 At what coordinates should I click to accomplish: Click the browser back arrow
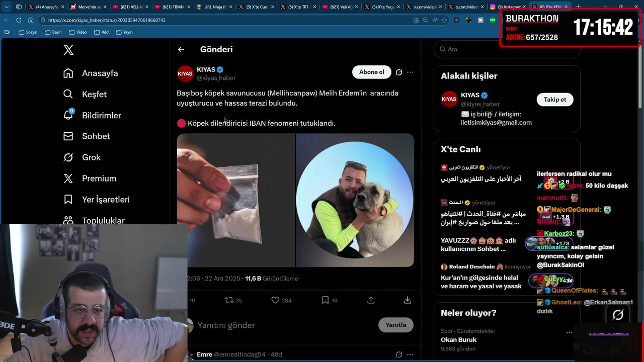point(7,20)
